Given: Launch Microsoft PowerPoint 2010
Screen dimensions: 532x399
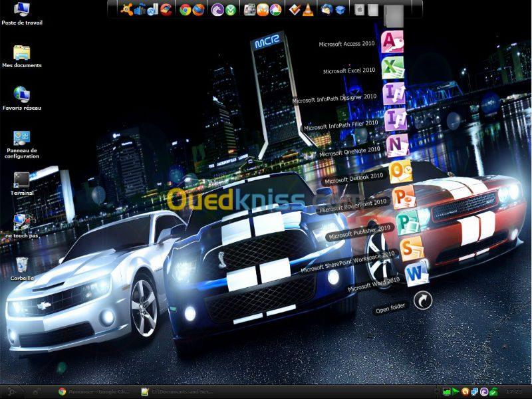Looking at the screenshot, I should pos(404,198).
